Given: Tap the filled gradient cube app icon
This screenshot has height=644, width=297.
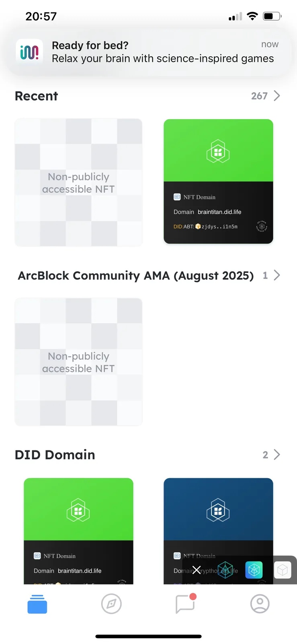Looking at the screenshot, I should pyautogui.click(x=254, y=570).
